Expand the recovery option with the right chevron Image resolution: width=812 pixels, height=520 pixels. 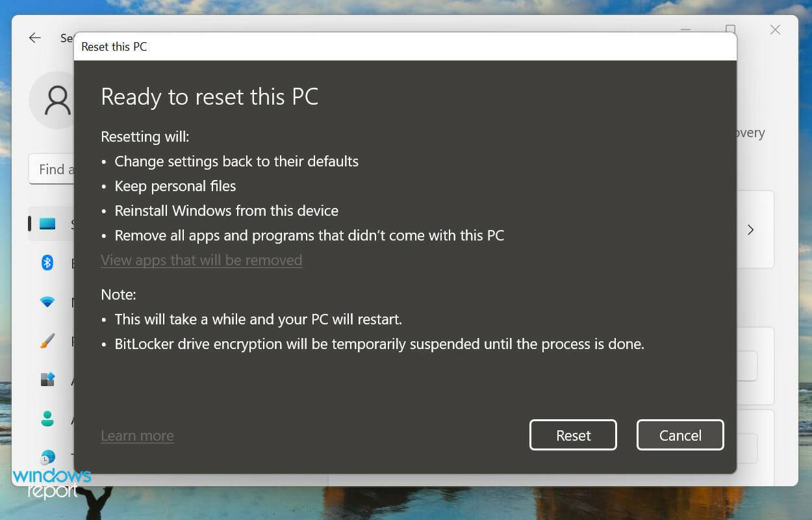[750, 229]
